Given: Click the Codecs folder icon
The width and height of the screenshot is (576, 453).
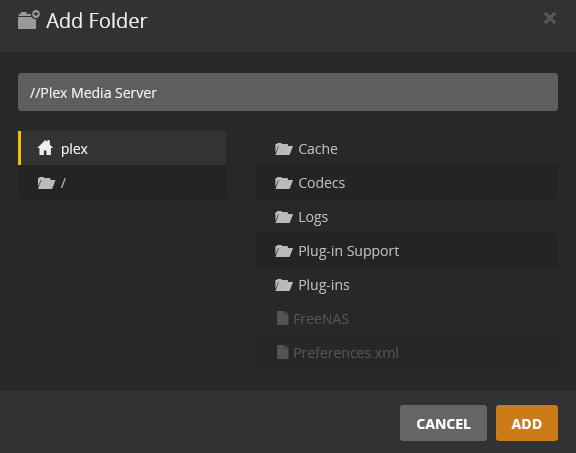Looking at the screenshot, I should [284, 183].
